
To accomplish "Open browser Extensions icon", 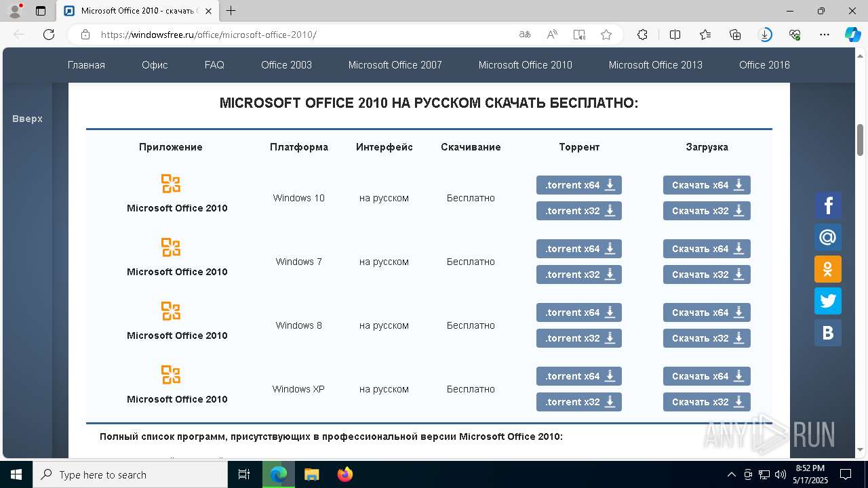I will [642, 35].
